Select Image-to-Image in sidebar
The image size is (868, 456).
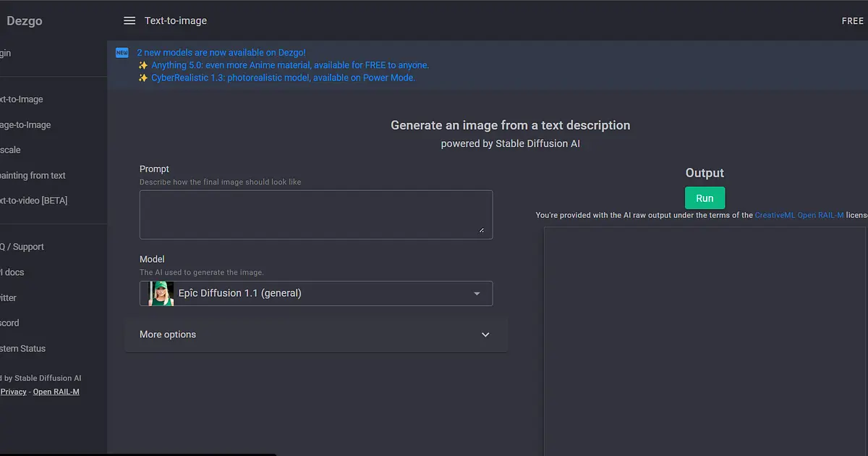pos(25,124)
